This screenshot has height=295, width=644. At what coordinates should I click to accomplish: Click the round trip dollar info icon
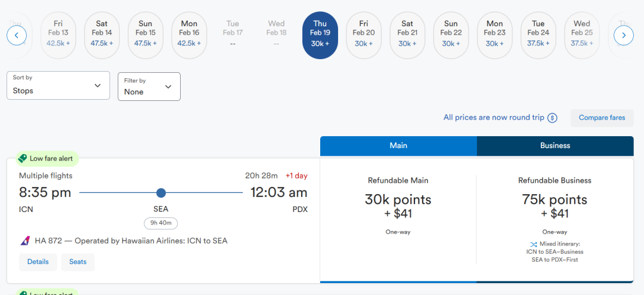[x=552, y=118]
